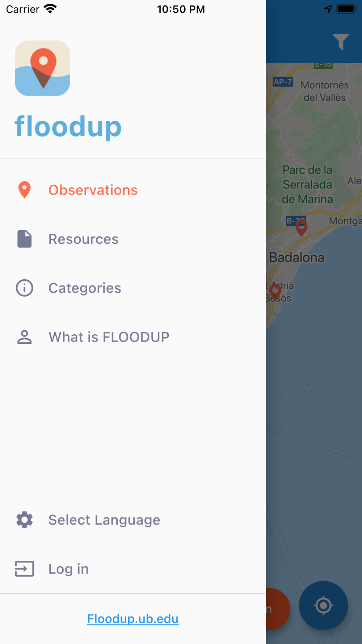The height and width of the screenshot is (644, 362).
Task: Tap the map marker near Adrià de Besòs
Action: coord(275,292)
